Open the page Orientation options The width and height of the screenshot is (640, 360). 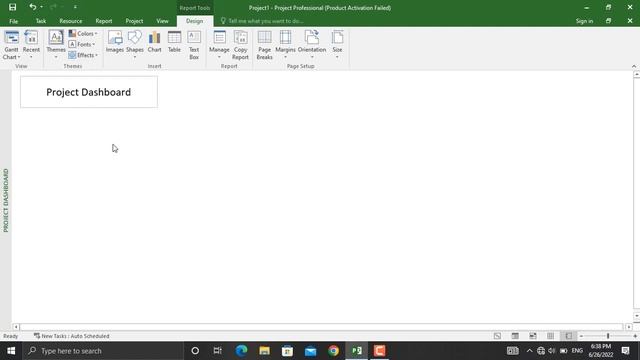tap(312, 44)
